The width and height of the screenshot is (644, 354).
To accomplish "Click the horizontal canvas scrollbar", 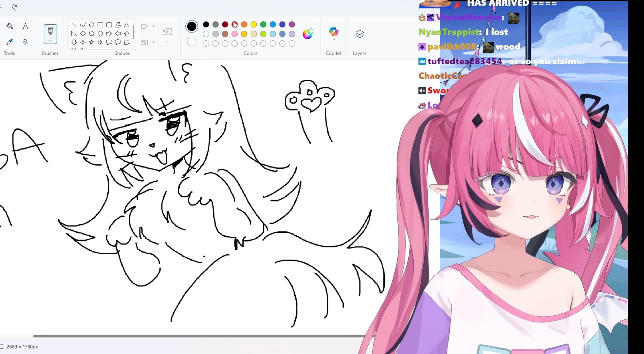I will [196, 336].
